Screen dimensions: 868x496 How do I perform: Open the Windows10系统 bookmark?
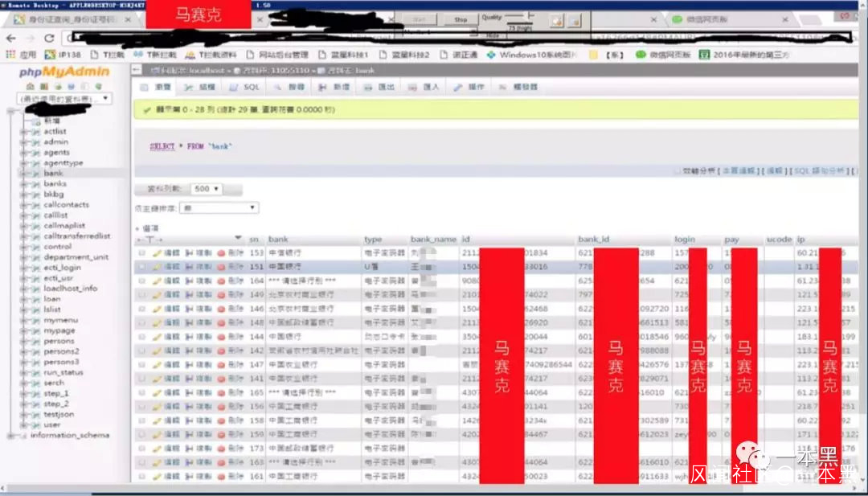pyautogui.click(x=531, y=55)
